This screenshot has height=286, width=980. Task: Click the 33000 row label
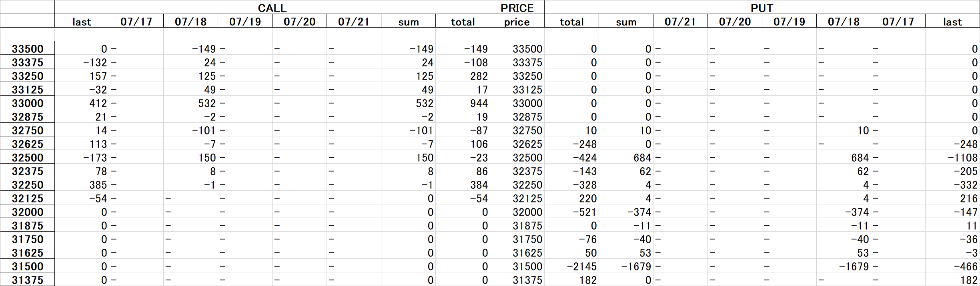tap(27, 103)
